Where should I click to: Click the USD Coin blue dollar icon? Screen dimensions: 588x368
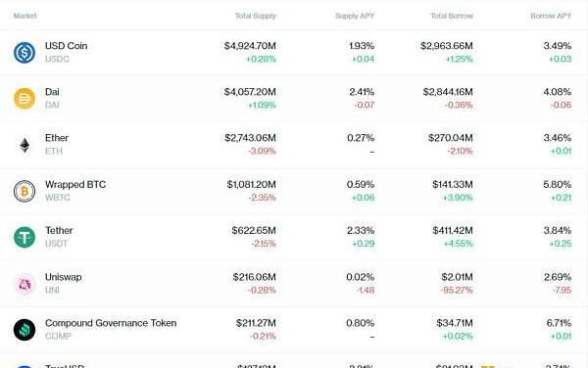tap(24, 53)
